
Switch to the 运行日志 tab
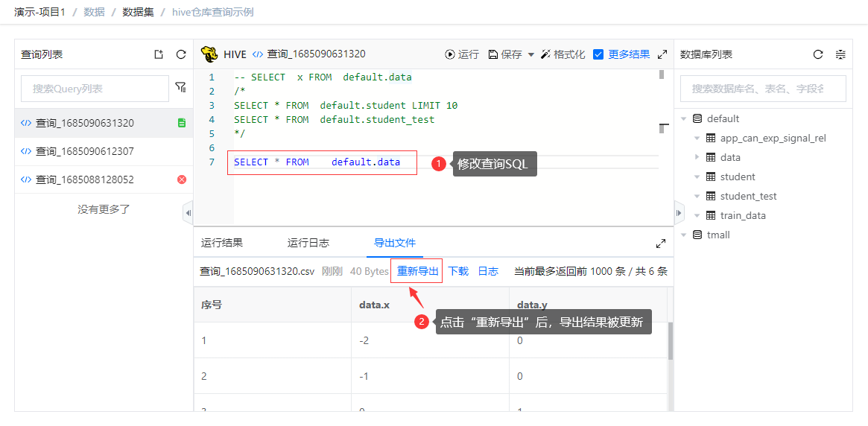(308, 242)
